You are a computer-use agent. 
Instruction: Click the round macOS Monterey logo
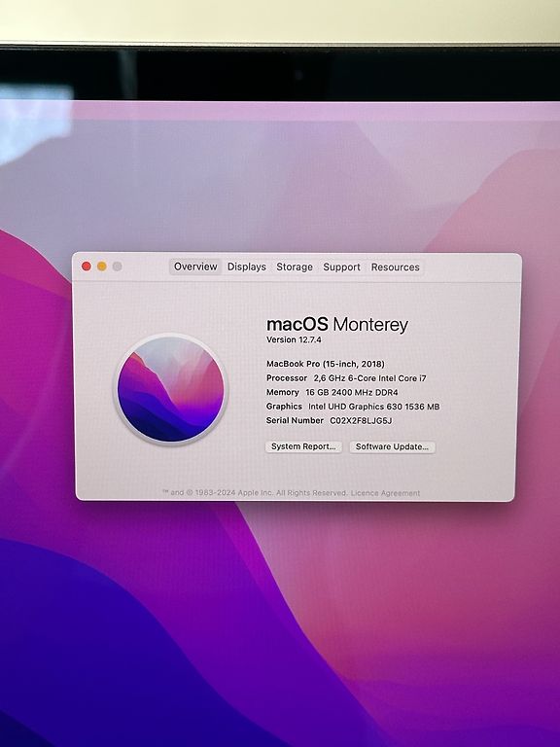170,389
